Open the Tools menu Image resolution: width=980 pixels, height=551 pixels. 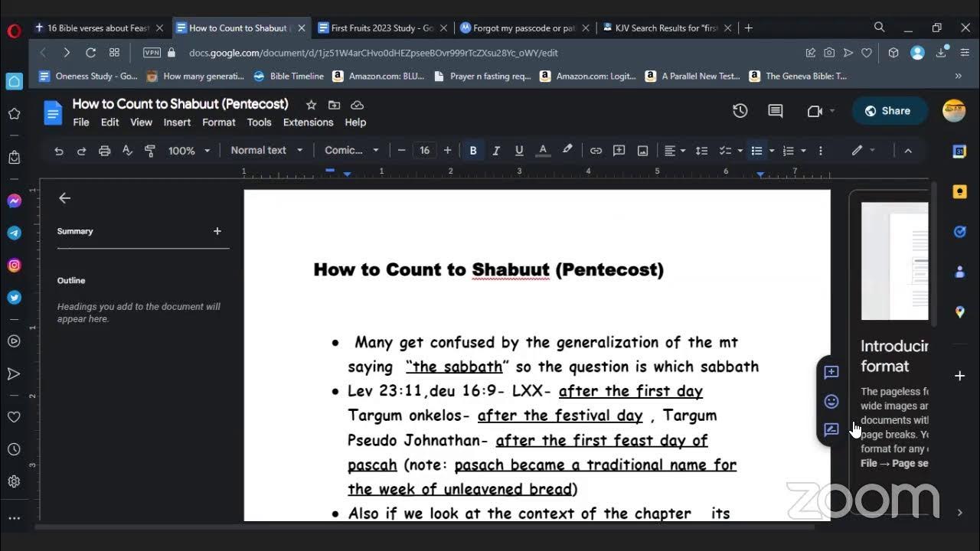(x=259, y=122)
